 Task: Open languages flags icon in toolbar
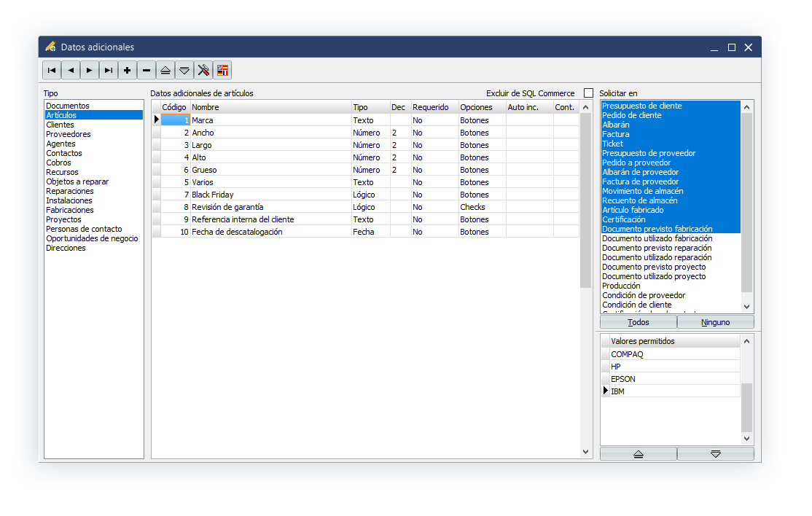coord(222,70)
